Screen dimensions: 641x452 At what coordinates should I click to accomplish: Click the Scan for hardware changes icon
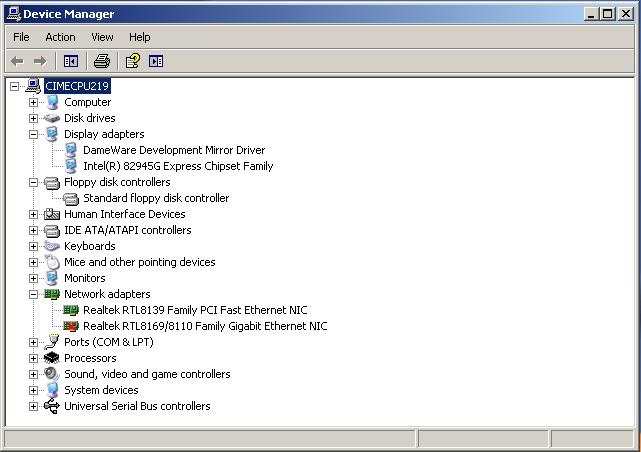coord(156,61)
